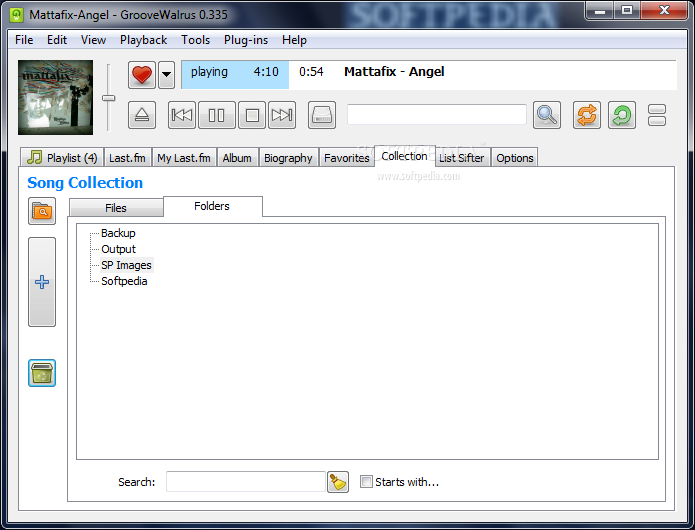Switch to the Album tab

point(237,158)
